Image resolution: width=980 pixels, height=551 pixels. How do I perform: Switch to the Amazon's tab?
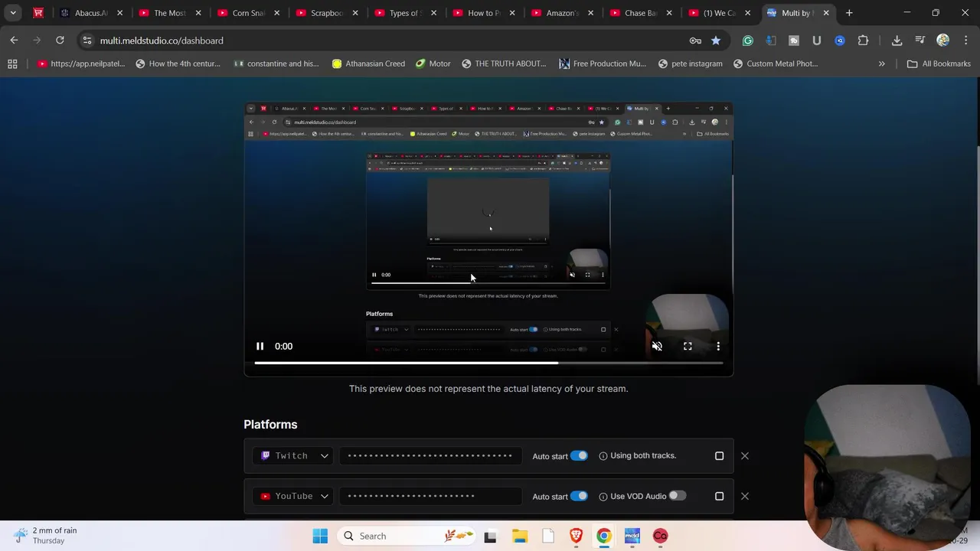[x=563, y=13]
